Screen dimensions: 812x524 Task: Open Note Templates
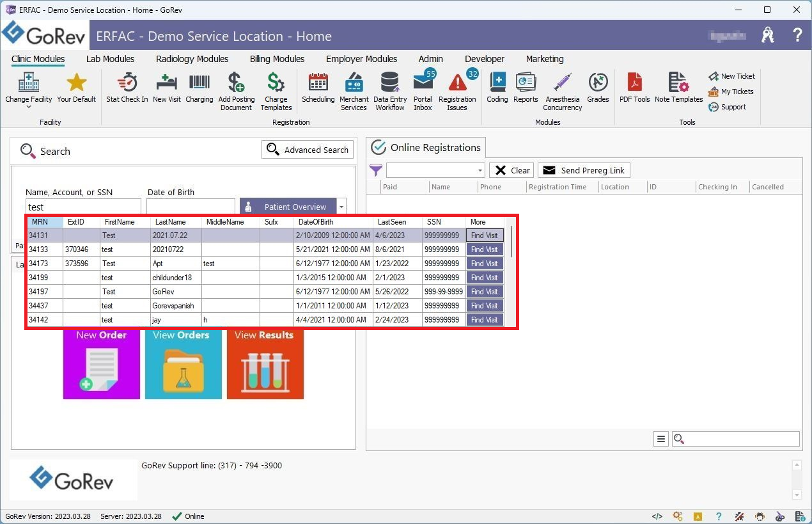[x=678, y=88]
